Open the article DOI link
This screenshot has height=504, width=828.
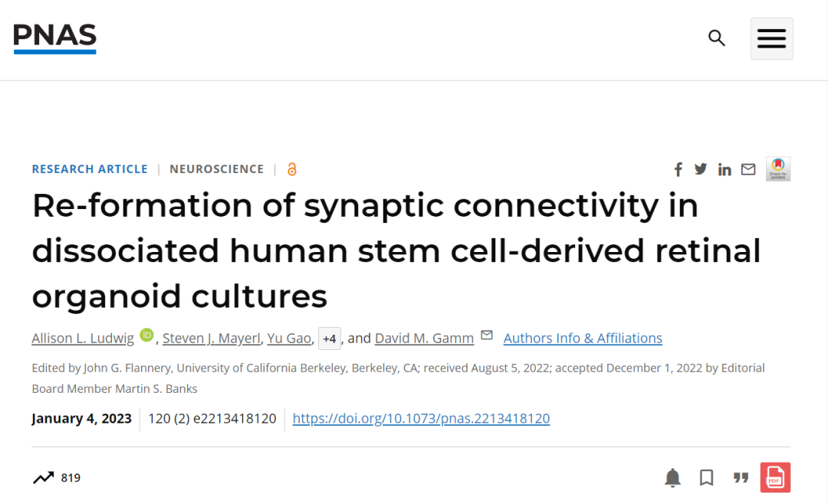(421, 418)
